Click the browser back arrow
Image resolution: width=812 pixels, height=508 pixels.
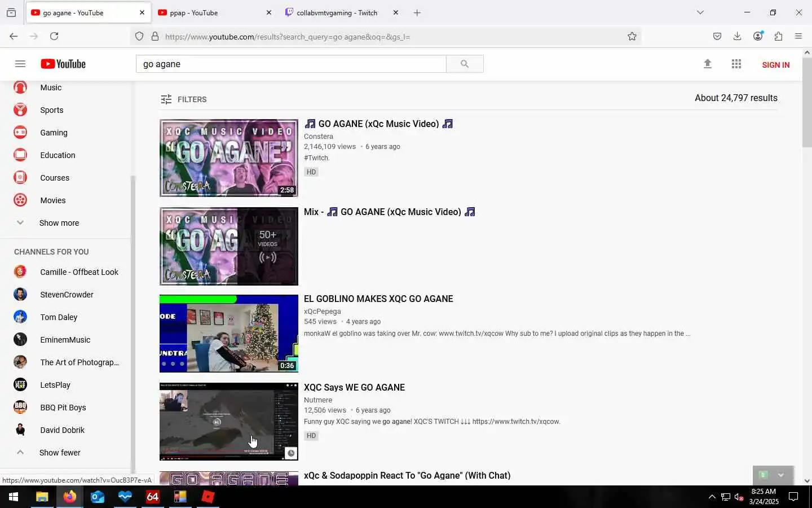(x=14, y=36)
